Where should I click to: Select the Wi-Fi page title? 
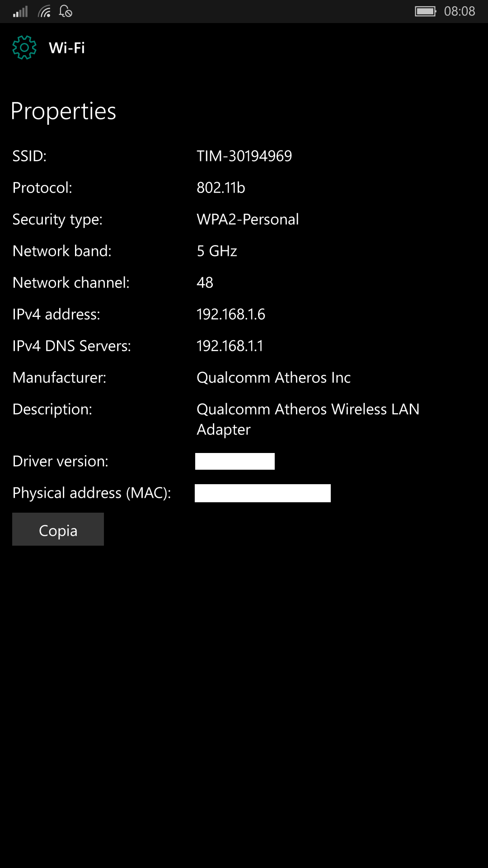point(67,47)
